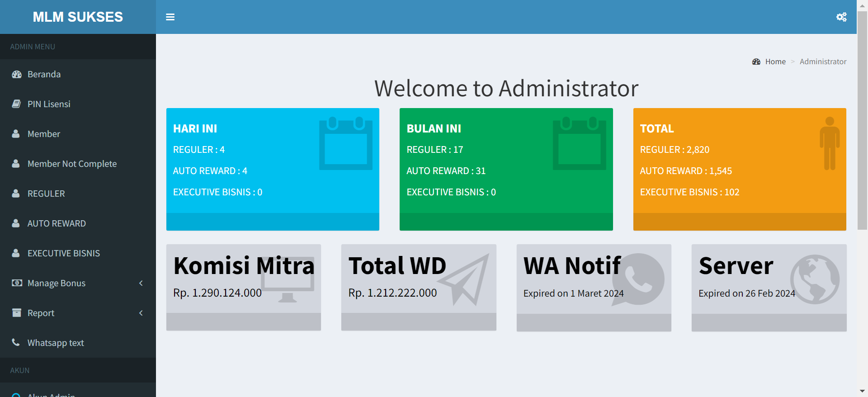This screenshot has height=397, width=868.
Task: Click the Beranda dashboard icon
Action: click(17, 75)
